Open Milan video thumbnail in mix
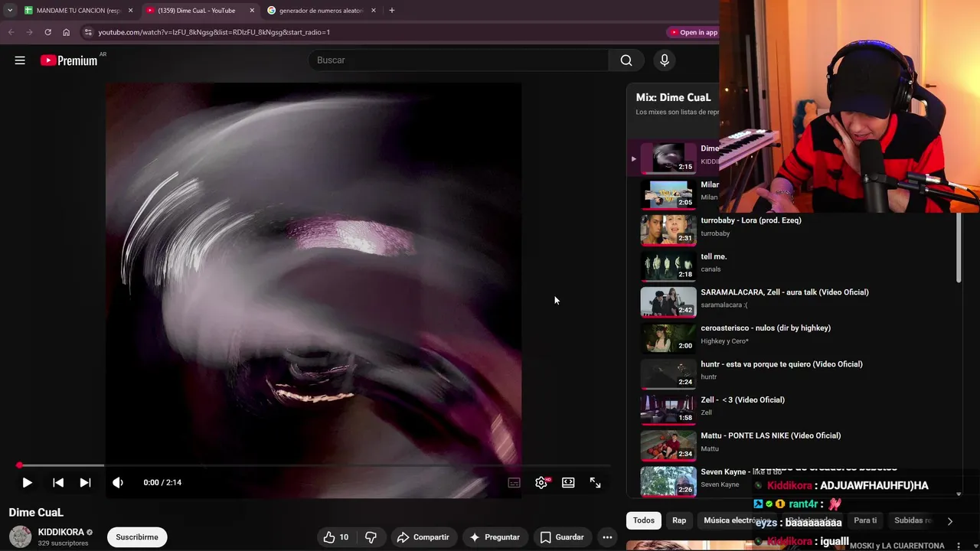The image size is (980, 551). [668, 194]
